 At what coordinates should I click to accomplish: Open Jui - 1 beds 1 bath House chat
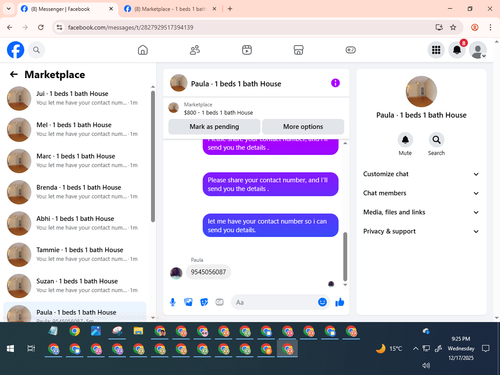(x=75, y=98)
